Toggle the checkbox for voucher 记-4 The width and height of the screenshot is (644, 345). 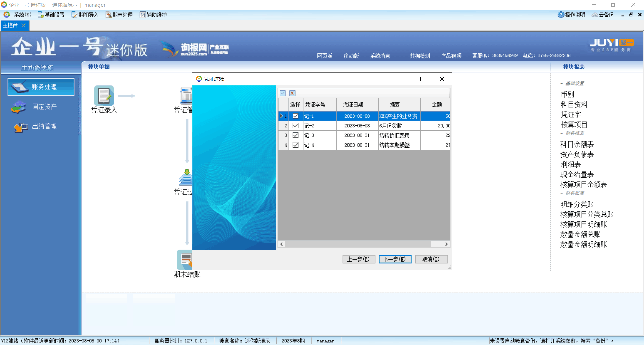[x=296, y=145]
